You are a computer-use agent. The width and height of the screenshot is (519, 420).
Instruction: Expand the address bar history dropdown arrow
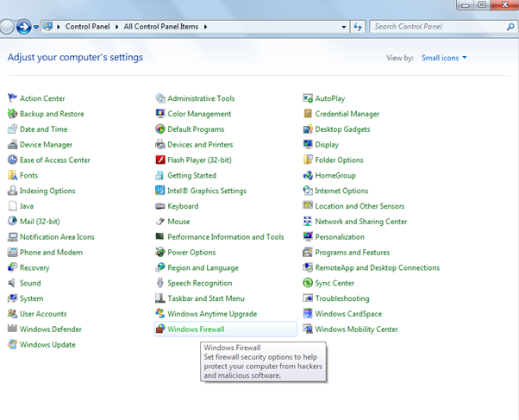coord(344,27)
